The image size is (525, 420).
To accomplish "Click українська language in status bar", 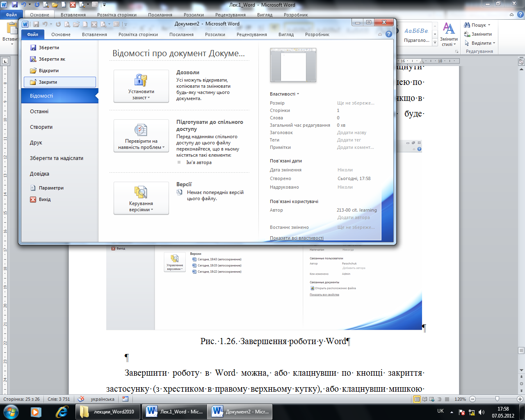I will point(103,399).
